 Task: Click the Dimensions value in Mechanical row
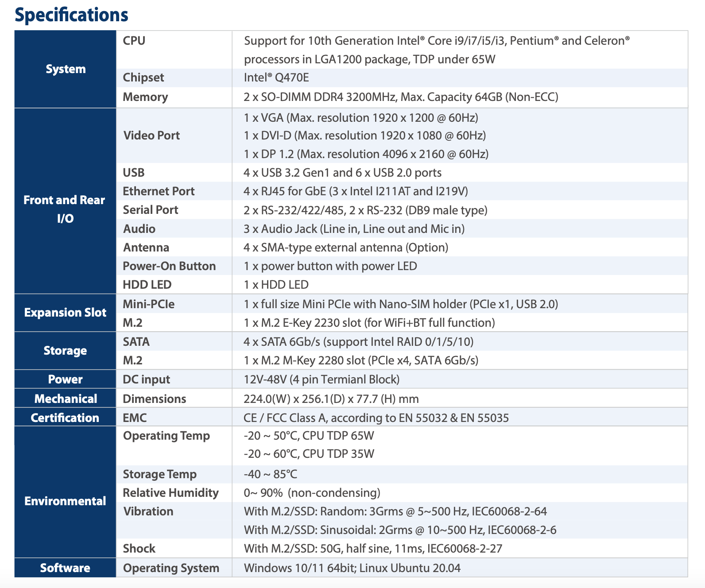coord(331,399)
